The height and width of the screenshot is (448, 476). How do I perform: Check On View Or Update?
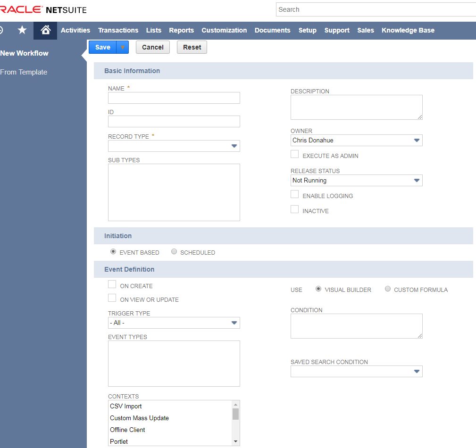tap(112, 298)
